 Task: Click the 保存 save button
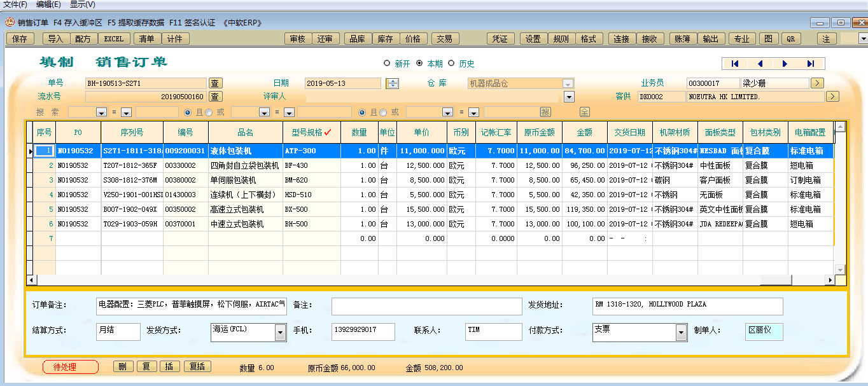coord(20,39)
